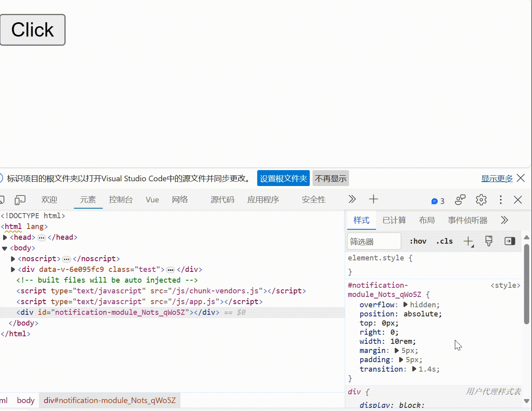The width and height of the screenshot is (532, 411).
Task: Select the chunk-vendors.js script node
Action: tap(161, 291)
